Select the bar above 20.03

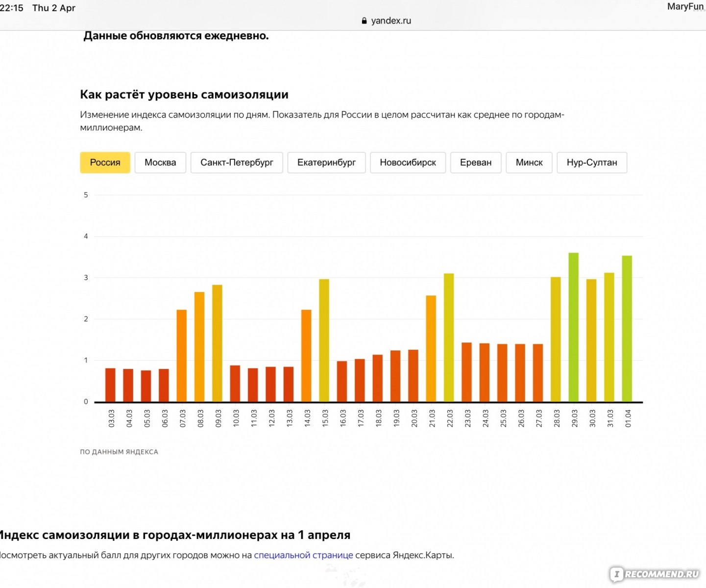click(x=413, y=376)
